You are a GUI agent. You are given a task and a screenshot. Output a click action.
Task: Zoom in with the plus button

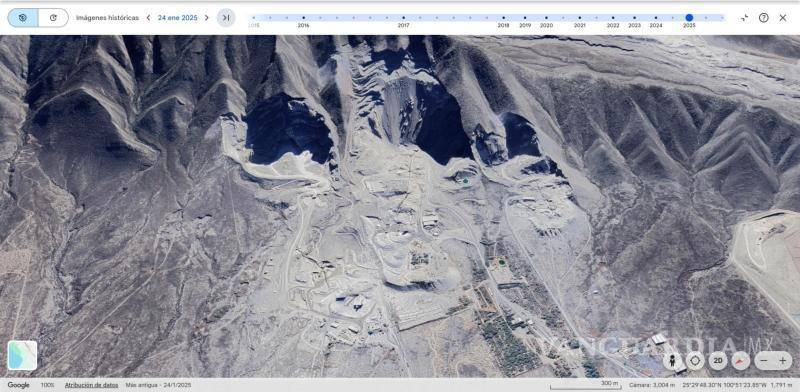pos(783,361)
